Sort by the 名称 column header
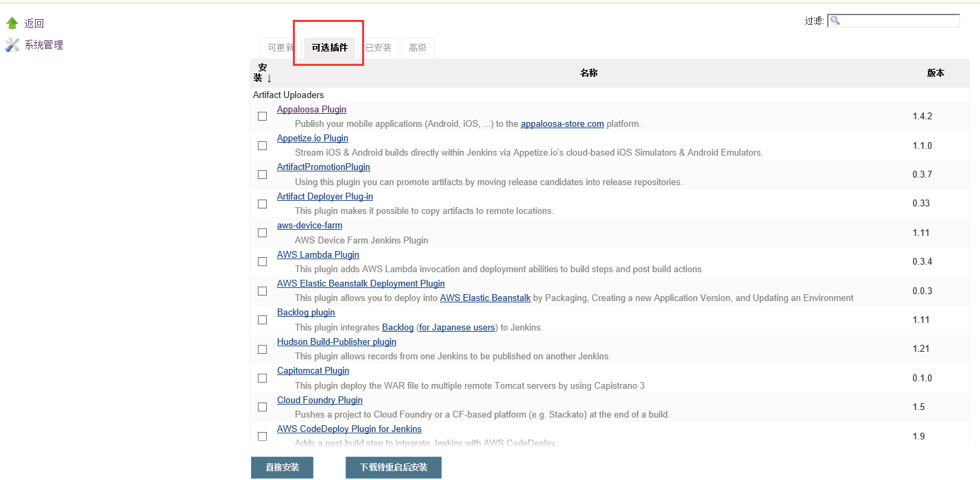Screen dimensions: 980x480 589,73
